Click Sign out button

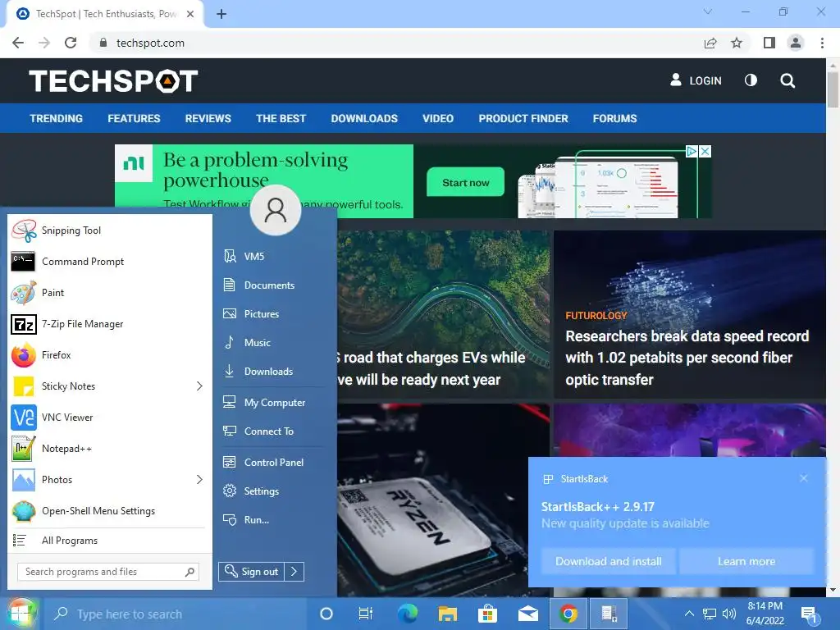[x=251, y=572]
